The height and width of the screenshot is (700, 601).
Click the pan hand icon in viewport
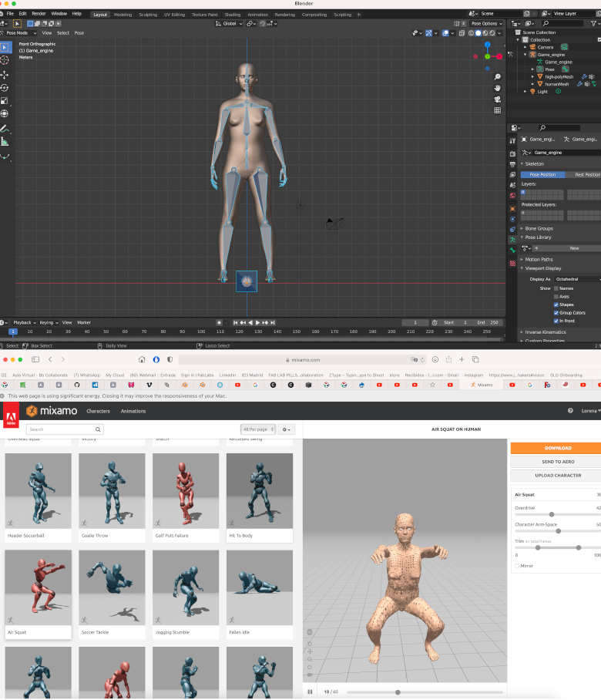pos(498,89)
